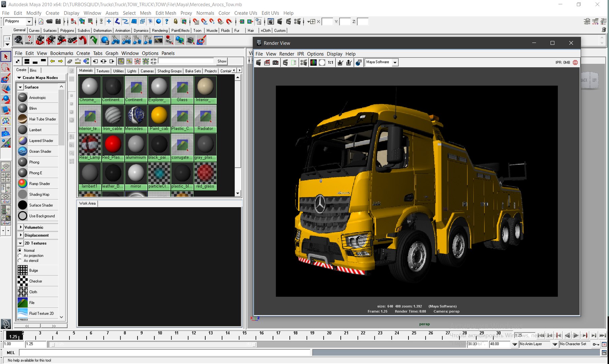The width and height of the screenshot is (609, 364).
Task: Click the script editor shelf icon
Action: (x=158, y=40)
